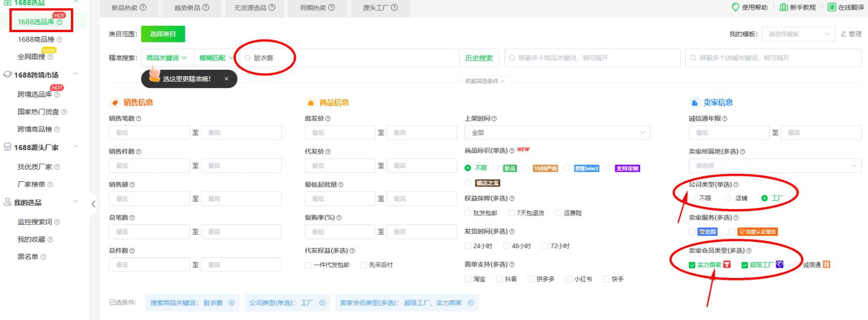
Task: Open the 模糊匹配 match mode dropdown
Action: (x=215, y=58)
